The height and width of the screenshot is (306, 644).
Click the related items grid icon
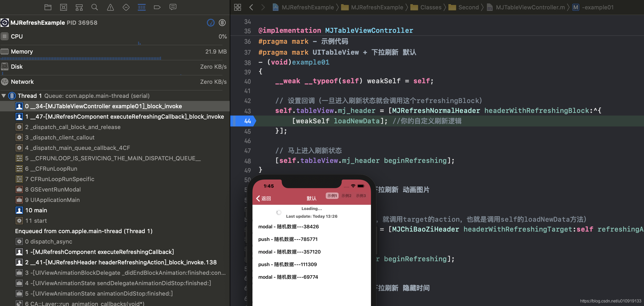coord(238,7)
